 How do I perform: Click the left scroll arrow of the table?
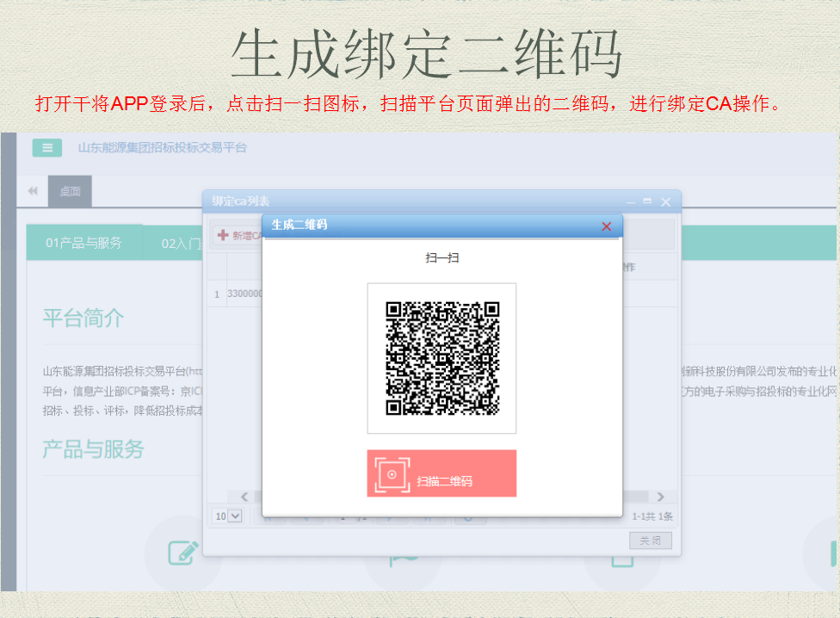[x=244, y=497]
